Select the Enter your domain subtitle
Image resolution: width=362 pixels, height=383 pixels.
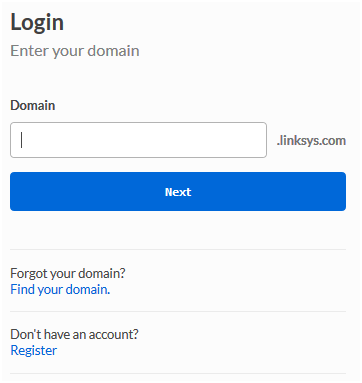[75, 51]
